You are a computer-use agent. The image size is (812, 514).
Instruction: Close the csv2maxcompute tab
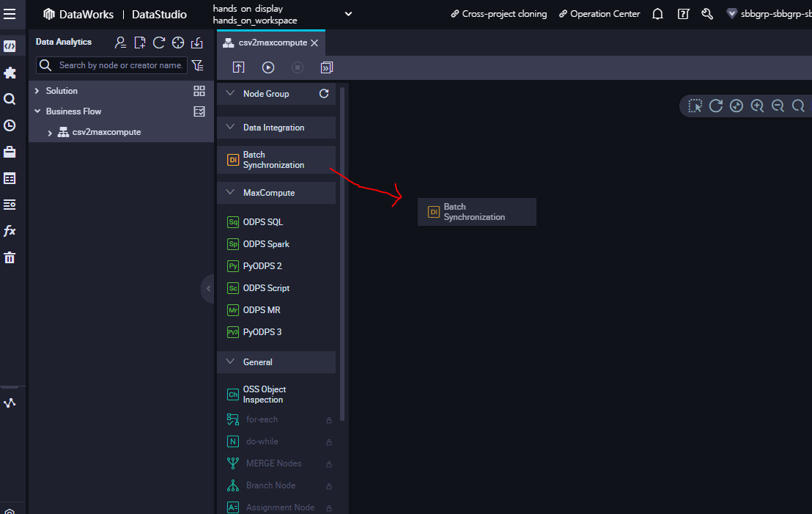314,43
